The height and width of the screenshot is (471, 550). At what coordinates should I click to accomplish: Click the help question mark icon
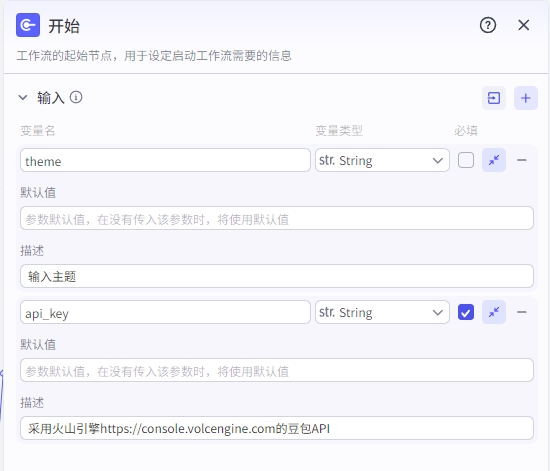tap(488, 25)
